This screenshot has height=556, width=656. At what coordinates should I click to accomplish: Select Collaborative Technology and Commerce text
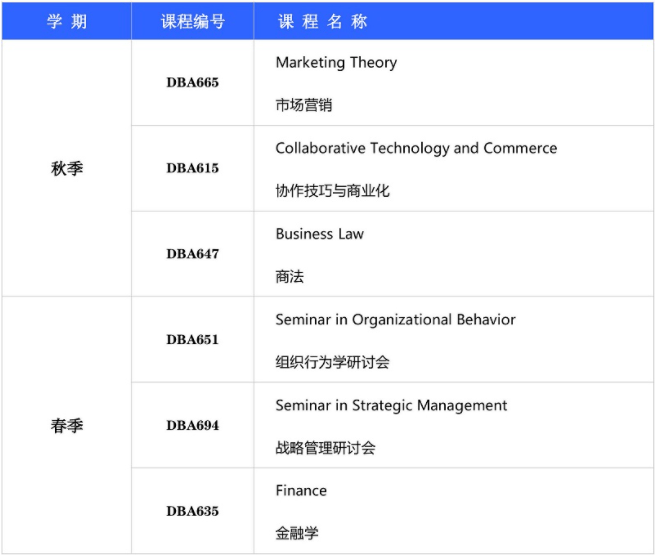(x=416, y=148)
